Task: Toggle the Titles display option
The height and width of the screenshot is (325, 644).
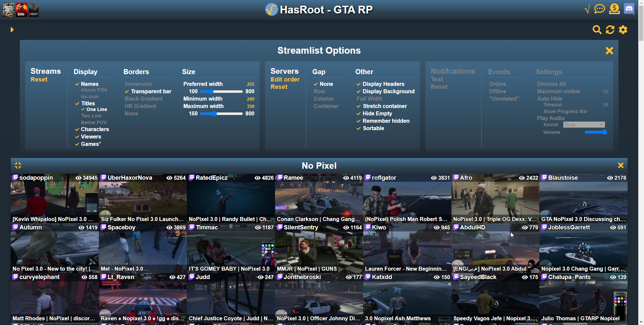Action: (x=85, y=104)
